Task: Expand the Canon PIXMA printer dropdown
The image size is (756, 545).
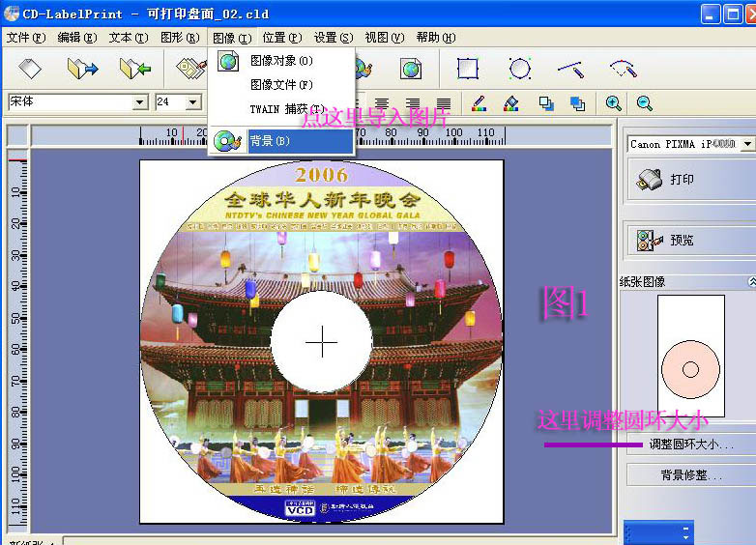Action: 747,144
